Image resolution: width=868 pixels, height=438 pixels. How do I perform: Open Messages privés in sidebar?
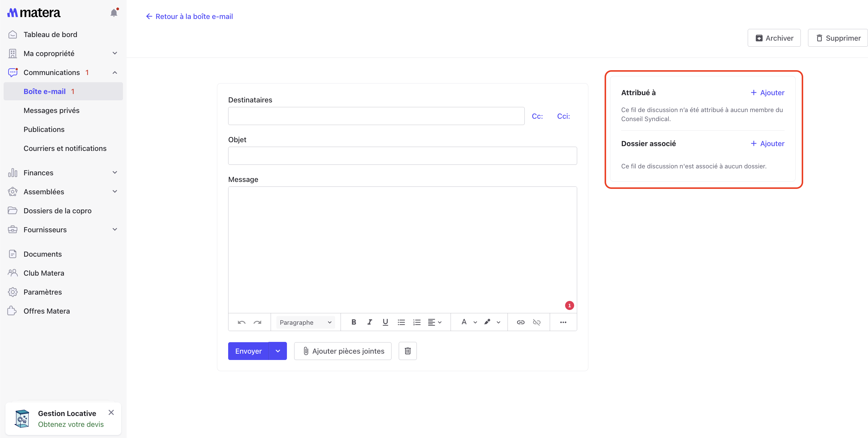click(52, 111)
